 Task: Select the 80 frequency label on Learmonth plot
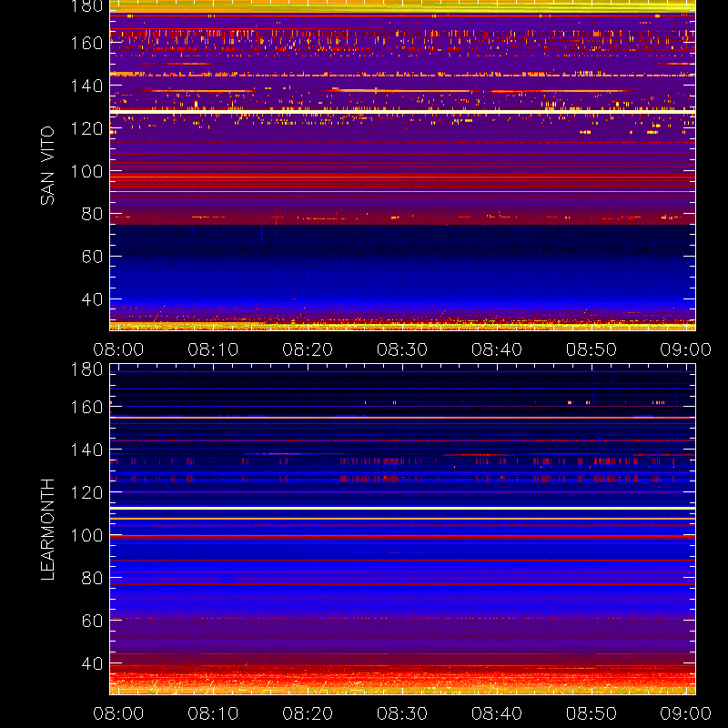point(92,578)
